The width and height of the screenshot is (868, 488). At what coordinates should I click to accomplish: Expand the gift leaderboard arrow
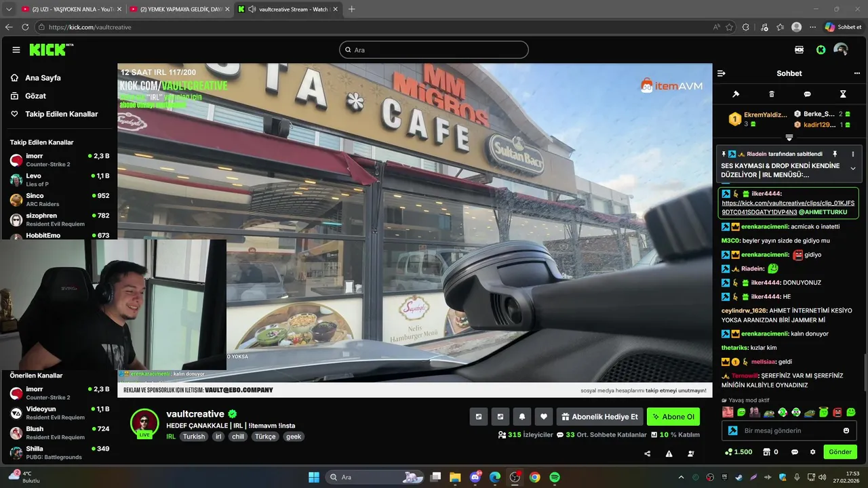click(789, 138)
